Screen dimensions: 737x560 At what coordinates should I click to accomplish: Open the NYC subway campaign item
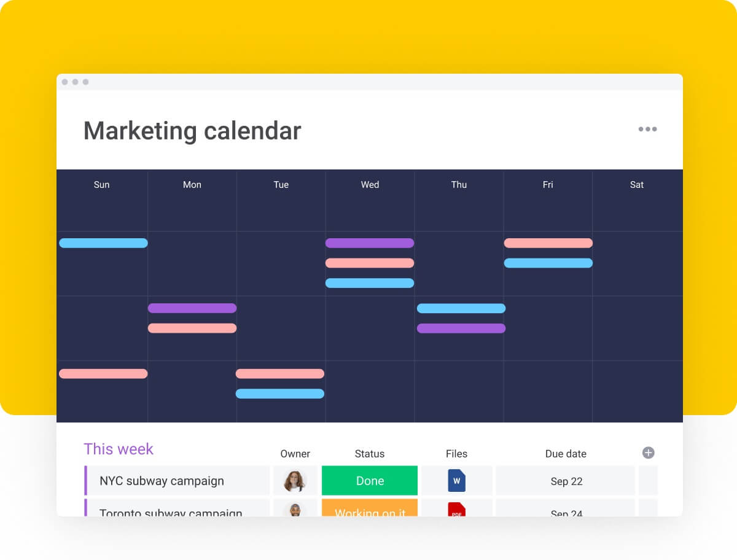[161, 481]
